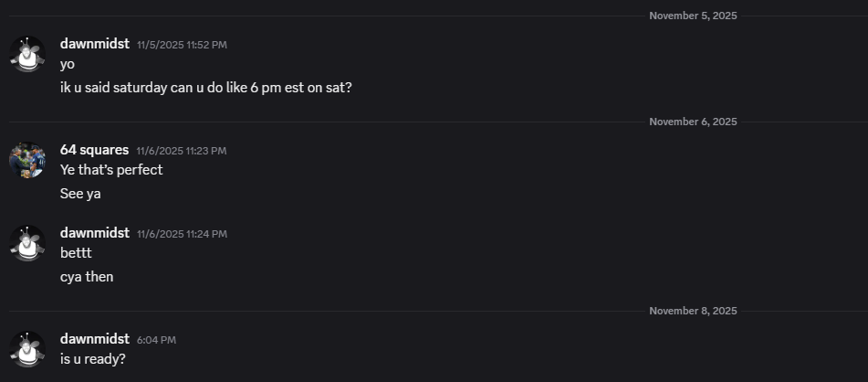
Task: Click dawnmidst's avatar beside the "yo" message
Action: pyautogui.click(x=27, y=54)
